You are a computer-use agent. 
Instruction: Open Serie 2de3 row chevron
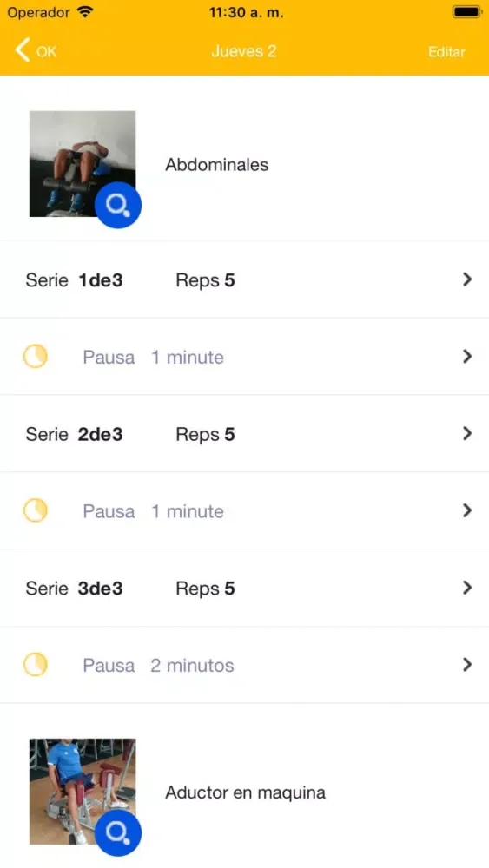click(x=467, y=433)
